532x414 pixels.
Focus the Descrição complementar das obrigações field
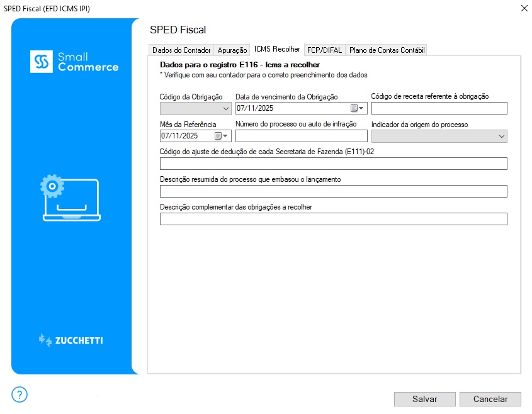pos(333,219)
